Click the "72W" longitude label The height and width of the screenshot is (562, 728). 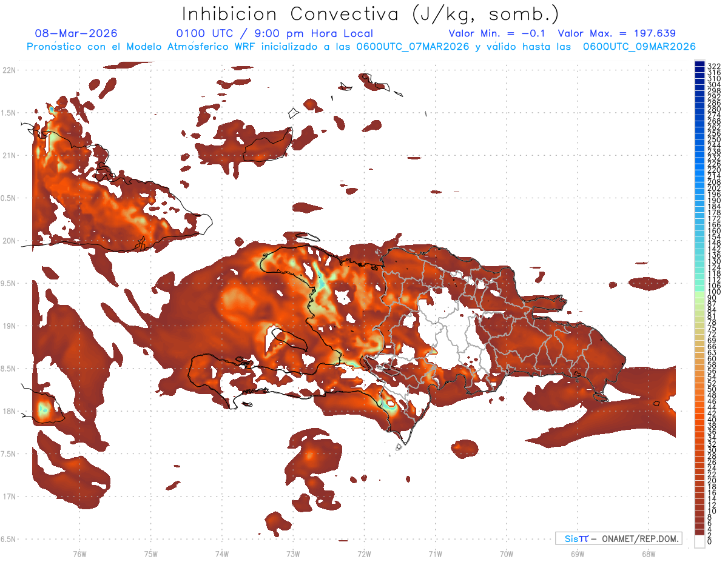pos(364,553)
